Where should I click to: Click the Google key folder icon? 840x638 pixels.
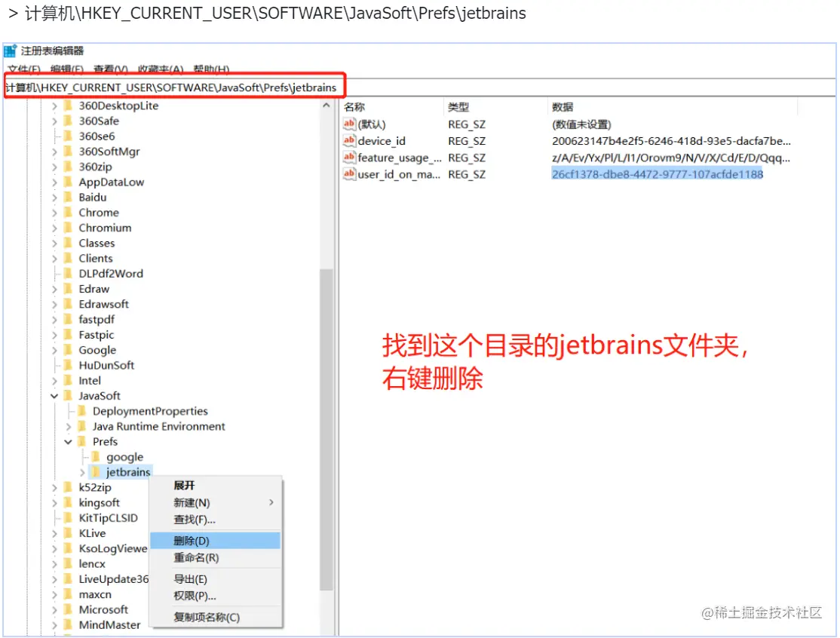pyautogui.click(x=68, y=350)
